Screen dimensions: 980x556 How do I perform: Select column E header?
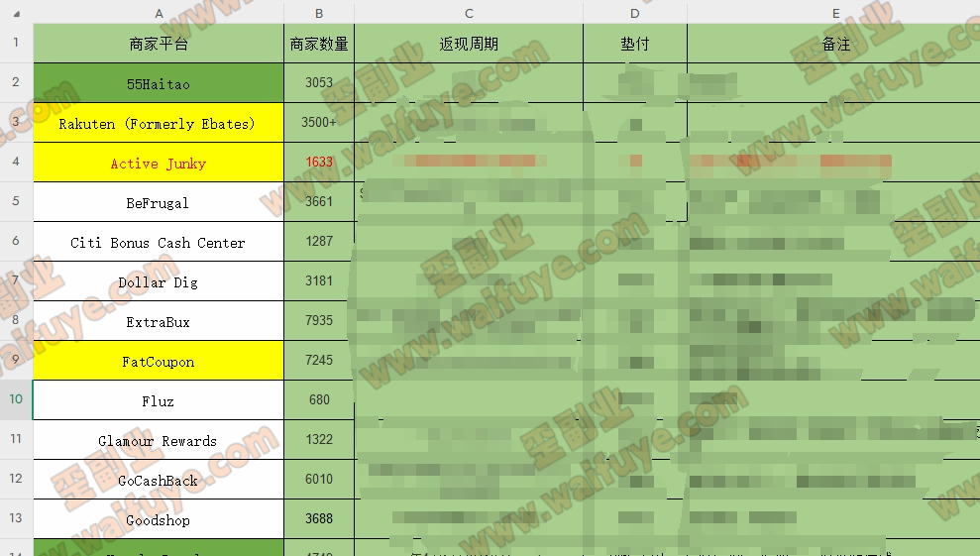tap(833, 13)
